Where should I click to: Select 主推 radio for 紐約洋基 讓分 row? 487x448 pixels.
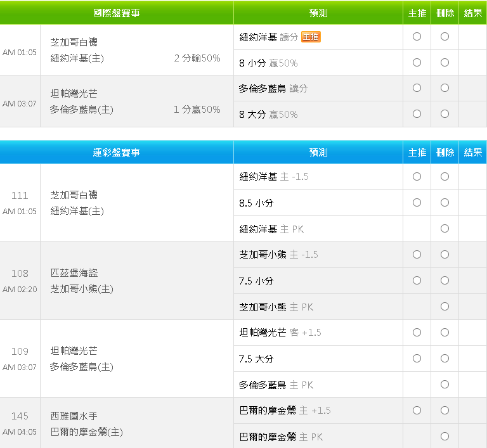tap(417, 37)
